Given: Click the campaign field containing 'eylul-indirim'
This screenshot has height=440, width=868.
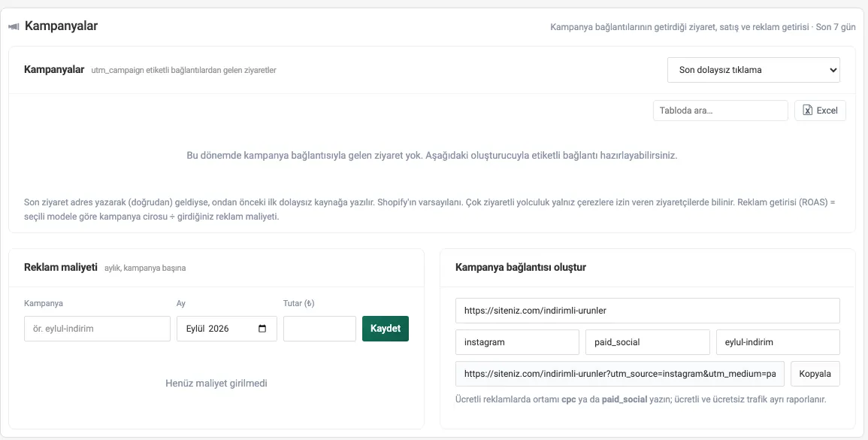Looking at the screenshot, I should point(778,342).
